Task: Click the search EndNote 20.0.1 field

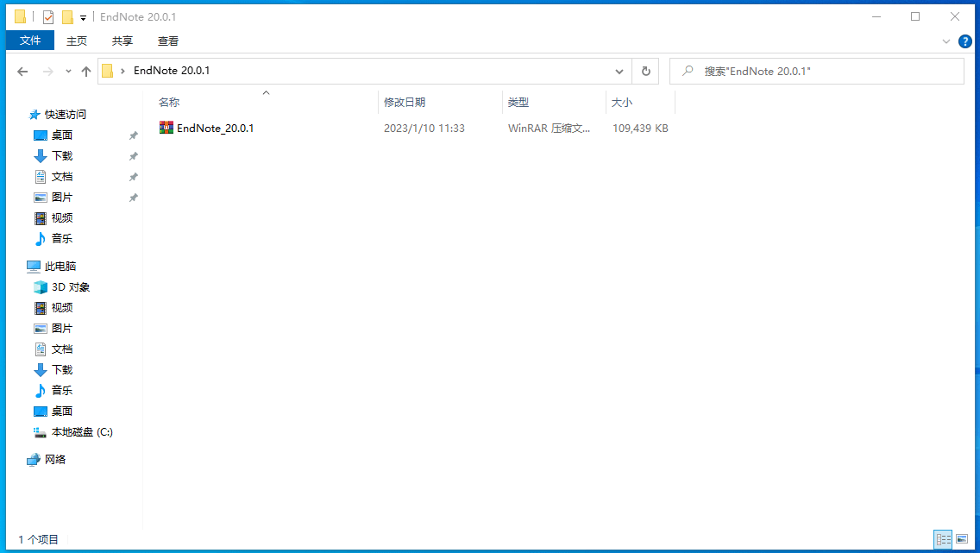Action: 817,72
